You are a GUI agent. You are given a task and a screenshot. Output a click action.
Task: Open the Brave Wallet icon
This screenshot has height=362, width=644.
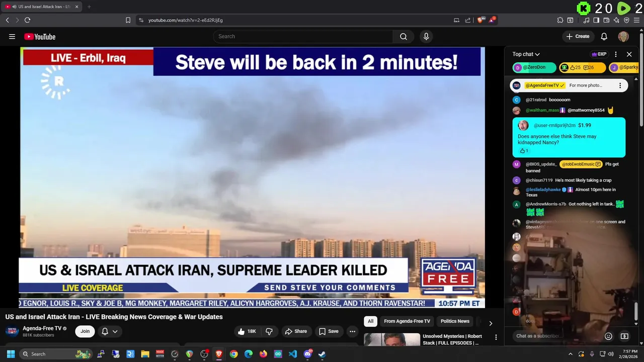click(606, 20)
